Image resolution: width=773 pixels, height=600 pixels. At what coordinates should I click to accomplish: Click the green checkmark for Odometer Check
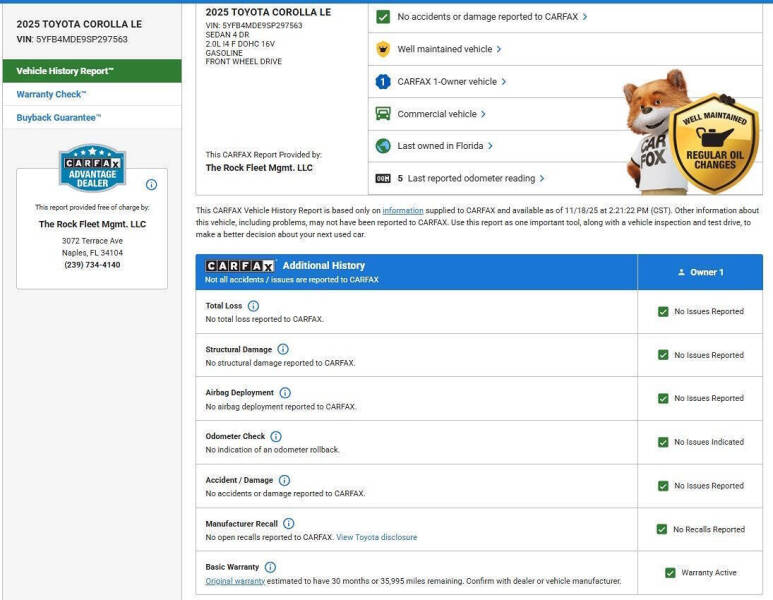(x=663, y=442)
